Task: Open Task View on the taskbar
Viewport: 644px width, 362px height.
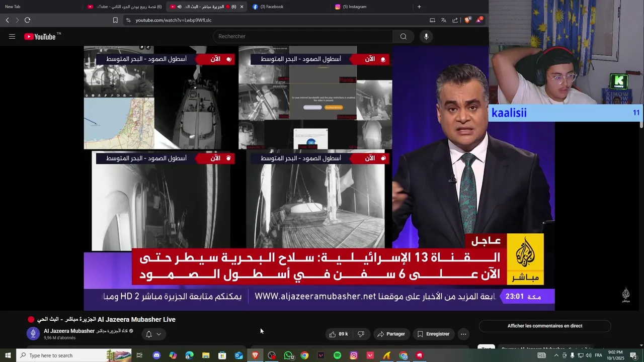Action: point(139,355)
